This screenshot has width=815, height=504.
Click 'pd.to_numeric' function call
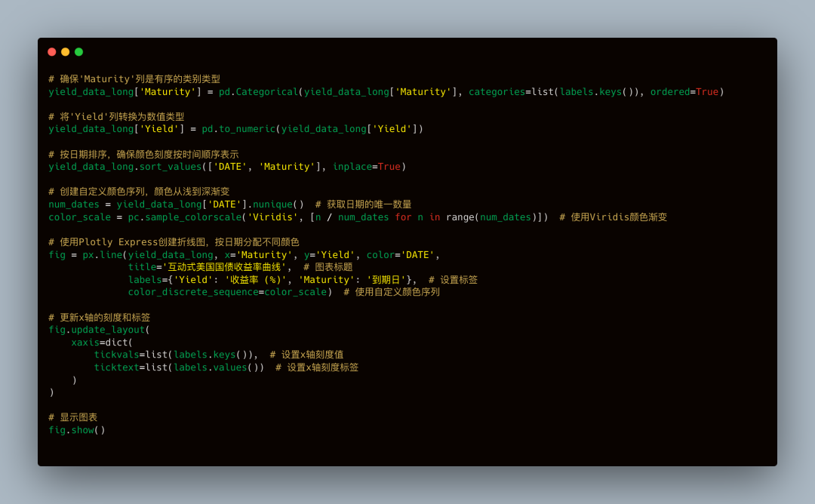(238, 129)
